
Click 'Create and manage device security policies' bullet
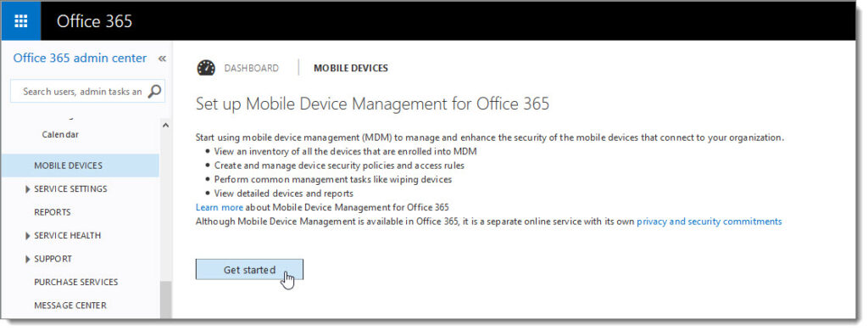tap(339, 165)
